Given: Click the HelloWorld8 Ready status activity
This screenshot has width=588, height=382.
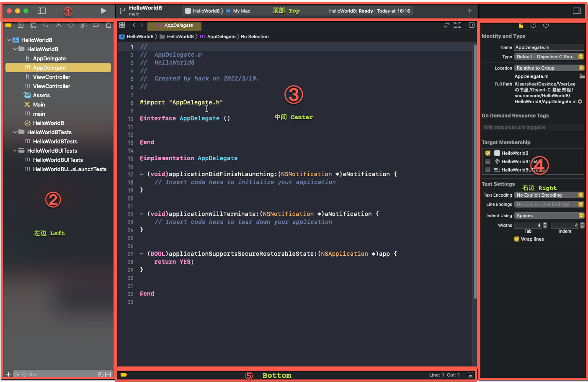Looking at the screenshot, I should tap(369, 11).
